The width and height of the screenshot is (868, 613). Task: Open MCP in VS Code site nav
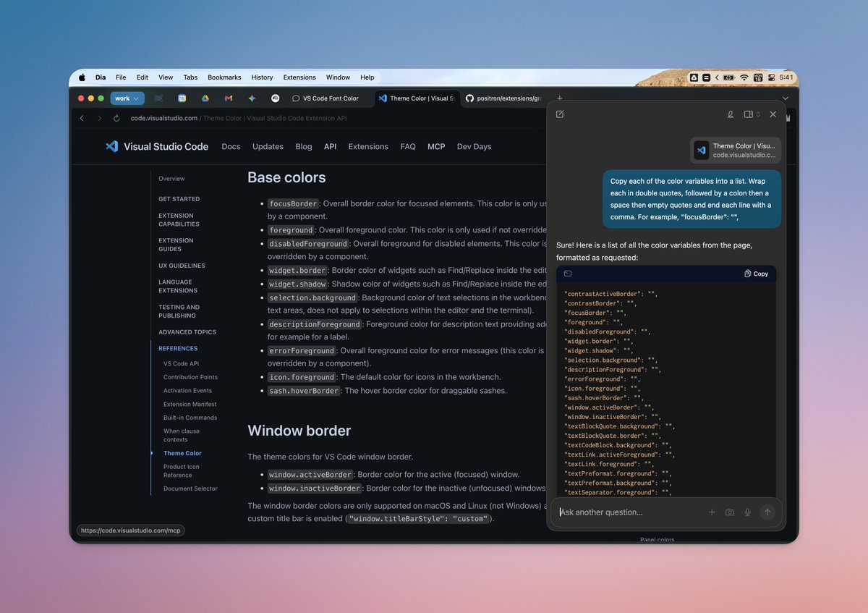[x=436, y=146]
